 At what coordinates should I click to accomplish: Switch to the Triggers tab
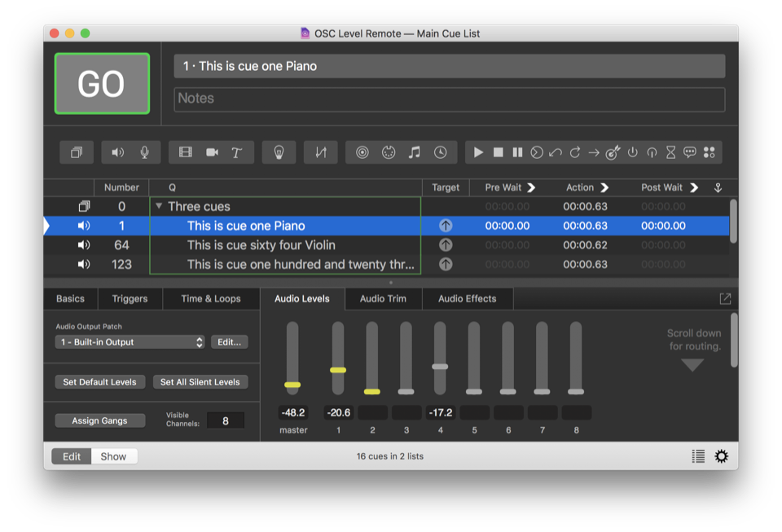tap(130, 299)
